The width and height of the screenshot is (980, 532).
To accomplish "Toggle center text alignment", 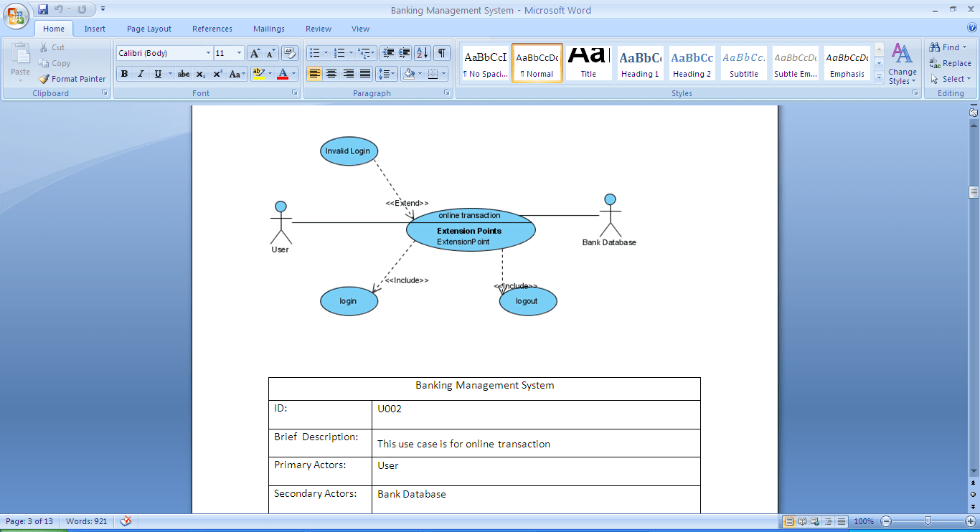I will [x=331, y=74].
